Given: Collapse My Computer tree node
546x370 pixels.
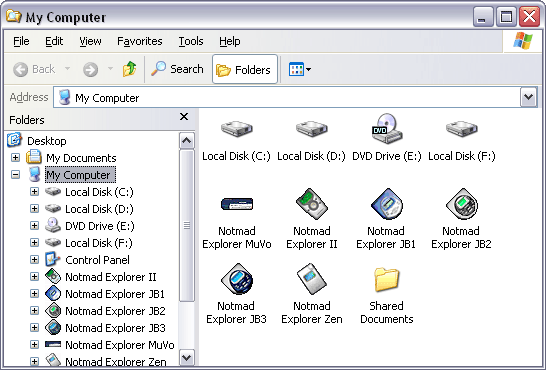Looking at the screenshot, I should coord(15,174).
